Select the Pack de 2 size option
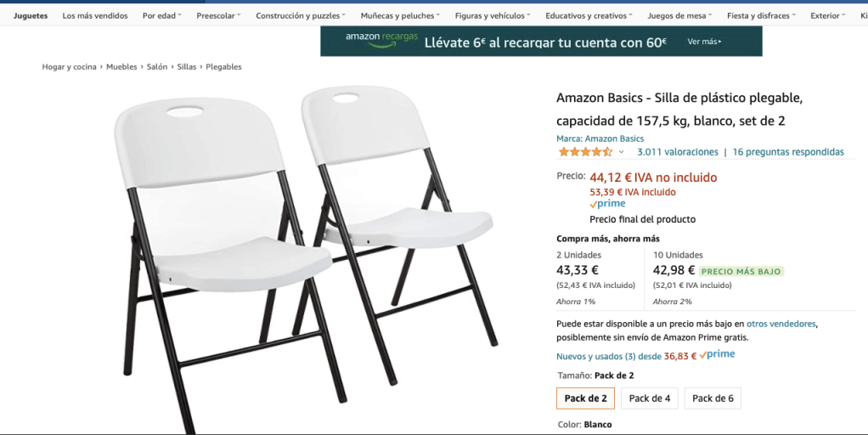868x435 pixels. pos(585,398)
